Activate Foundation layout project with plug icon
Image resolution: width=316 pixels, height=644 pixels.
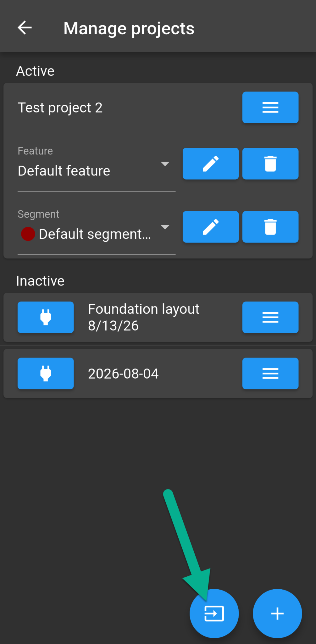click(46, 317)
